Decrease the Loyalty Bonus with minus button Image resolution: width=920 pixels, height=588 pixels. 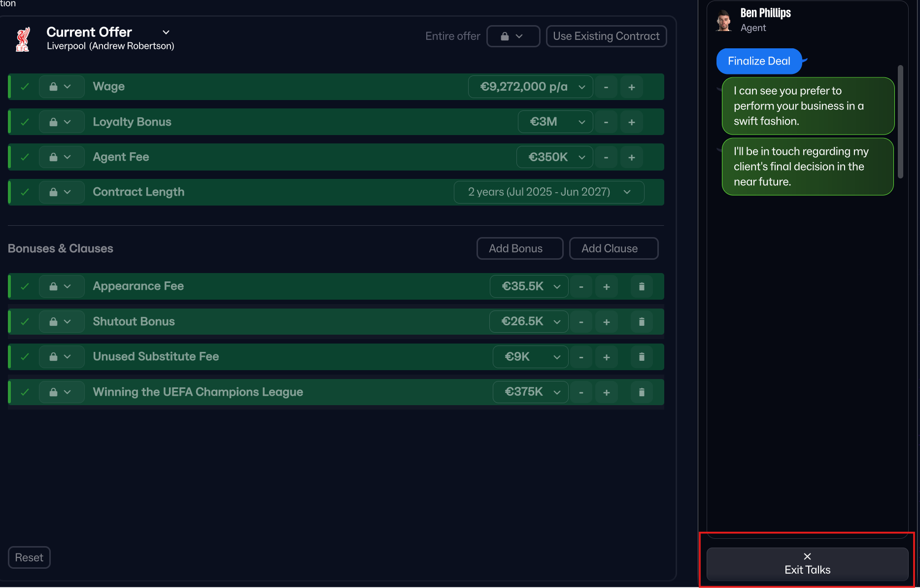click(x=606, y=122)
